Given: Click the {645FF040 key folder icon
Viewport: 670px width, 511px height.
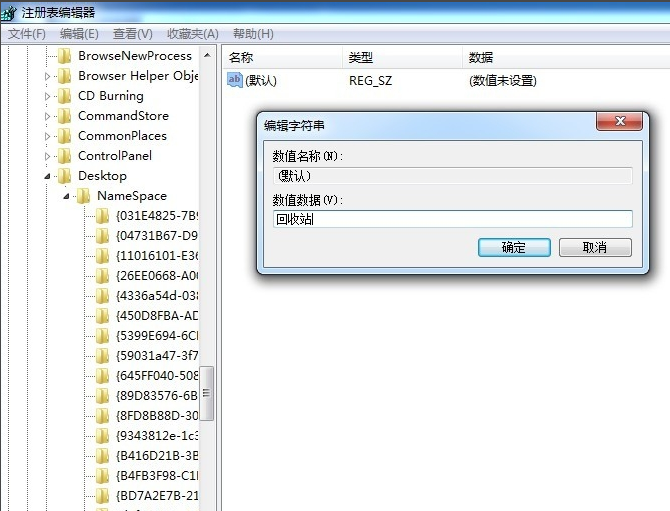Looking at the screenshot, I should click(102, 376).
